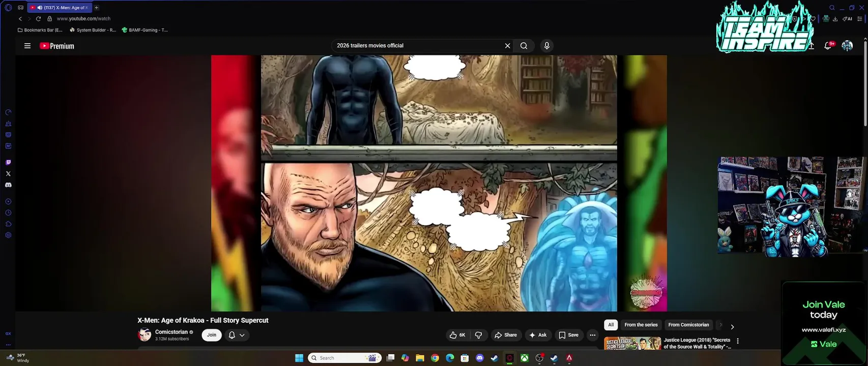
Task: Open more actions three-dot menu
Action: pyautogui.click(x=592, y=335)
